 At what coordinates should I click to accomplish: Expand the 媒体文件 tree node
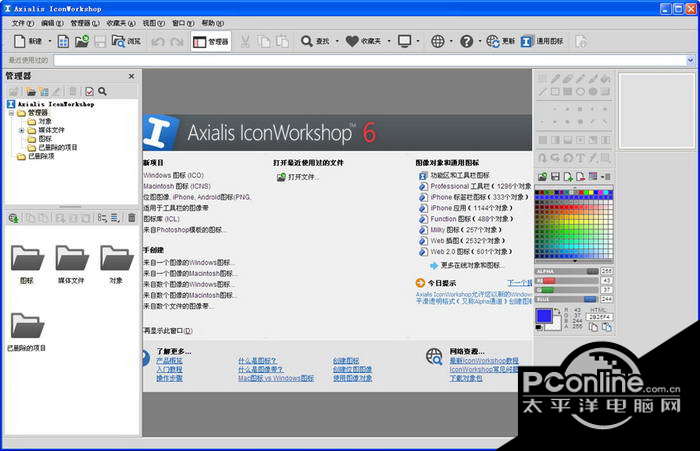[x=21, y=130]
